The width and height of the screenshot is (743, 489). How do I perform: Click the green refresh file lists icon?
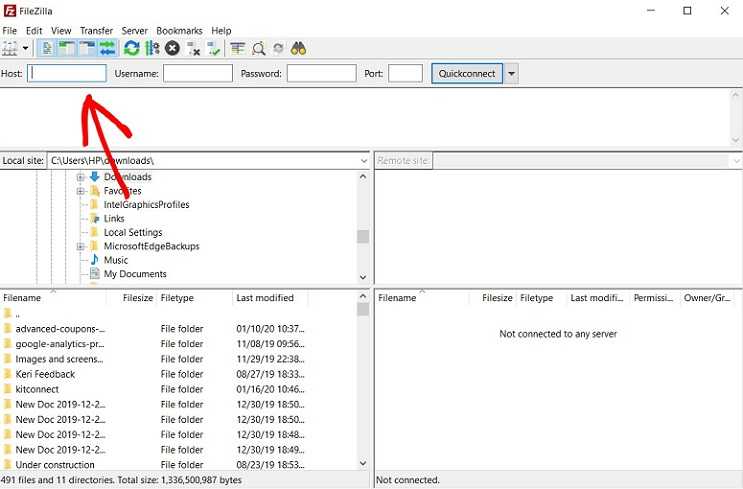[132, 48]
